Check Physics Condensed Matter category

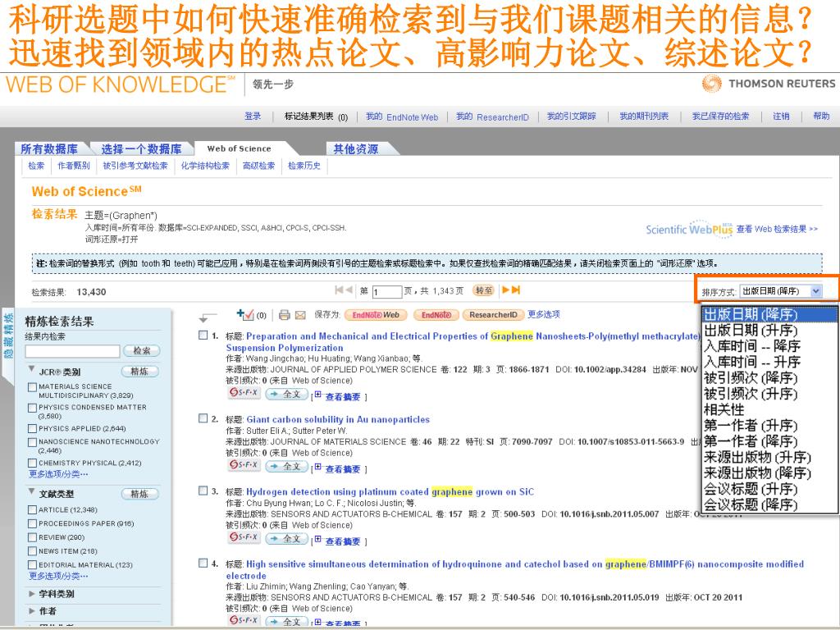click(33, 408)
